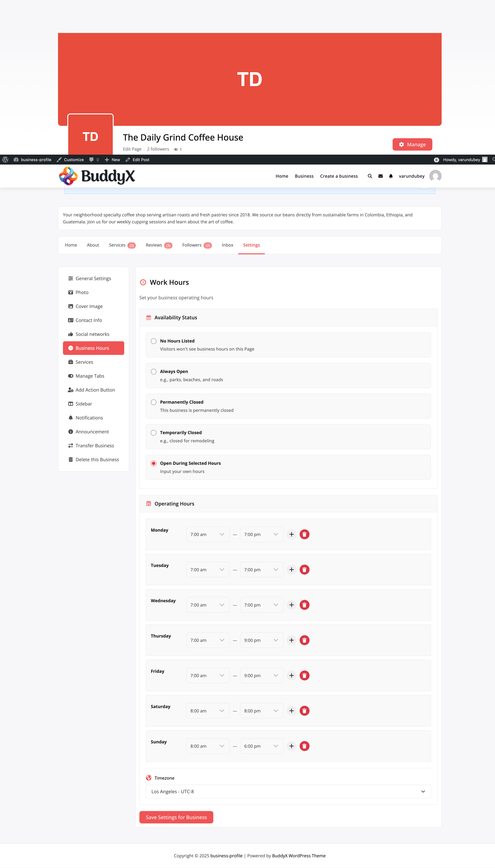
Task: Delete Thursday hours with trash icon
Action: tap(304, 640)
